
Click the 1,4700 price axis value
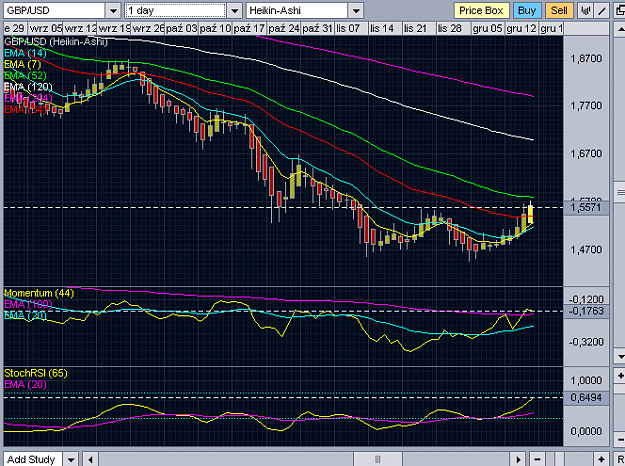click(x=586, y=250)
